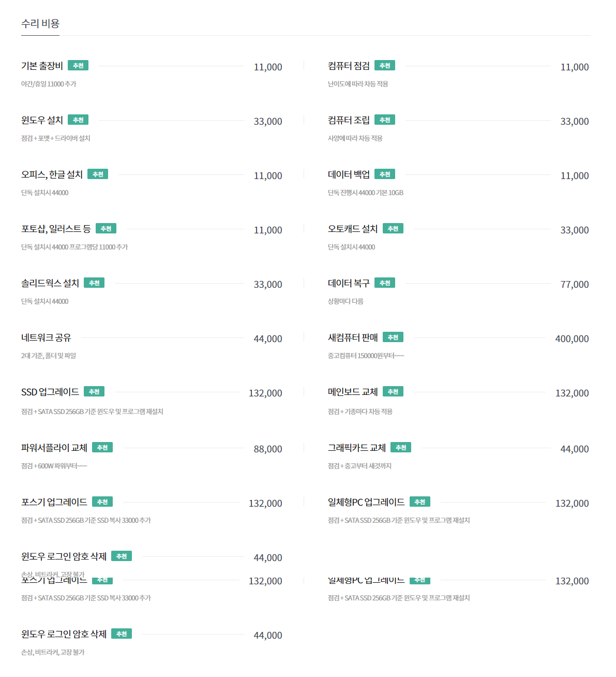
Task: Select the 포토샵, 일러스트 등 title
Action: point(56,229)
